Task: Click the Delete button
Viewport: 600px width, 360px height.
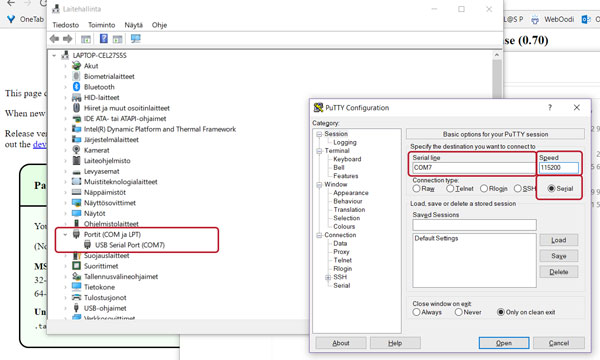Action: [x=559, y=272]
